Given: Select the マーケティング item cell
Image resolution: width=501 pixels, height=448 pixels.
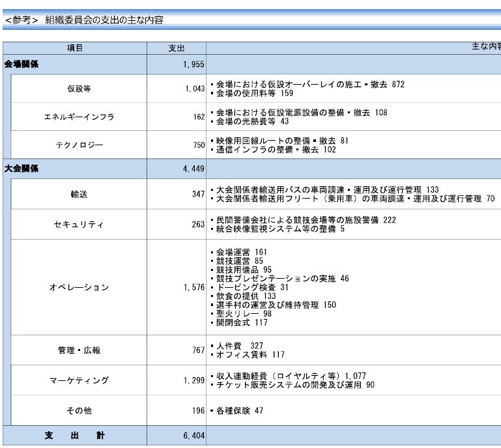Looking at the screenshot, I should [79, 380].
